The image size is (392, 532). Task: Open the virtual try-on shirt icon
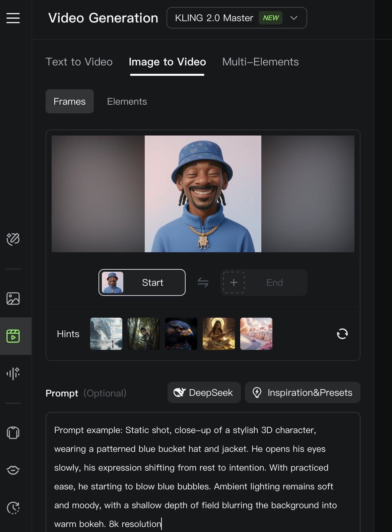tap(13, 432)
